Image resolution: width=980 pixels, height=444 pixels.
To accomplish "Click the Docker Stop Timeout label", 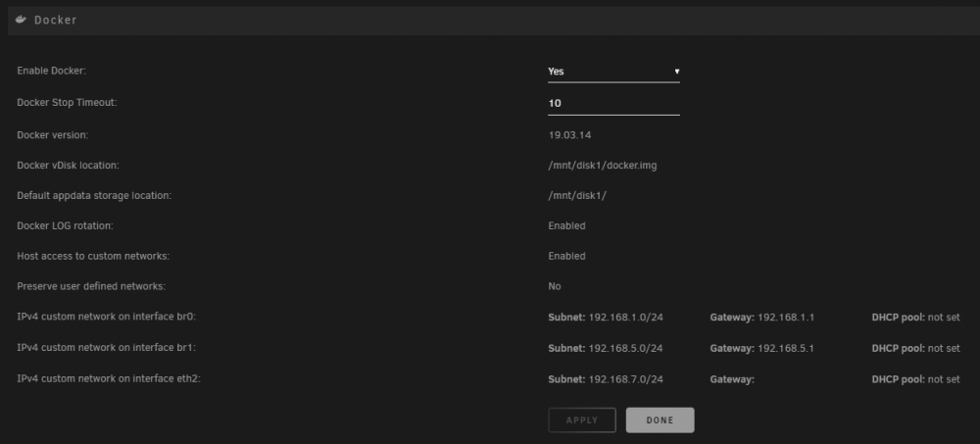I will coord(67,102).
